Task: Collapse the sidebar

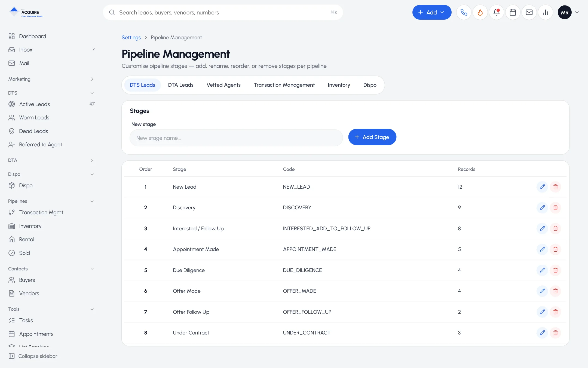Action: (x=33, y=356)
